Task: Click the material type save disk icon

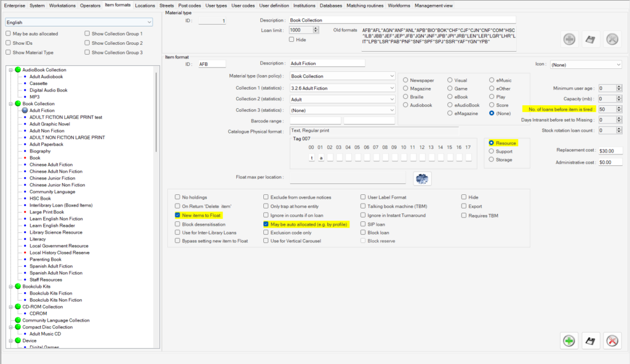Action: (590, 39)
